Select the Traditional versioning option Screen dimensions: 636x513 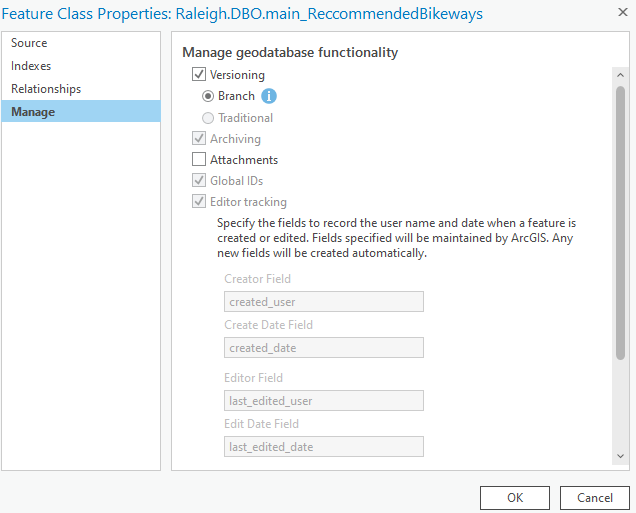point(208,118)
